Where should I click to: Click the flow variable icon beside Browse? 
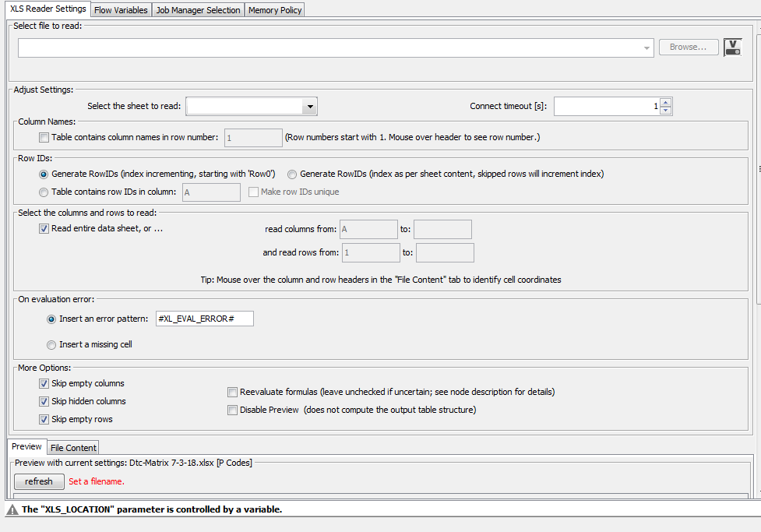(x=732, y=47)
